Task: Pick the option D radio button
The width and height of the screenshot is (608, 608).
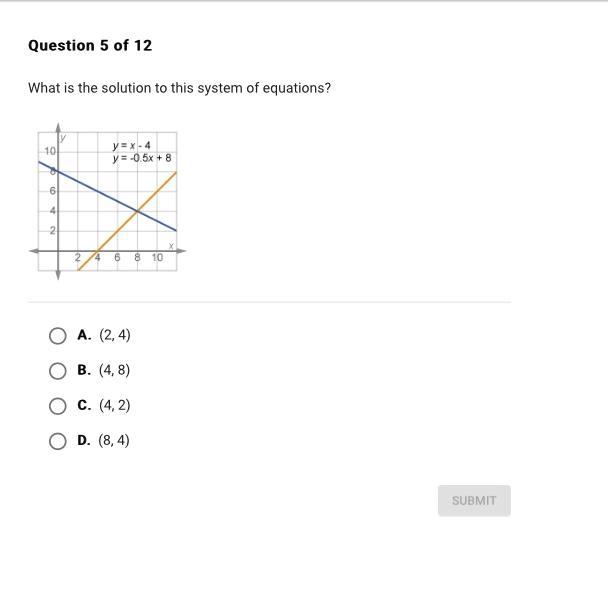Action: coord(58,441)
